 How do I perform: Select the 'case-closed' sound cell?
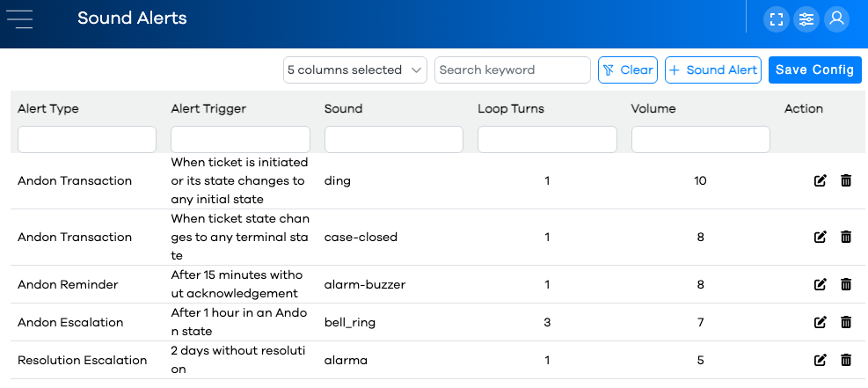coord(361,237)
